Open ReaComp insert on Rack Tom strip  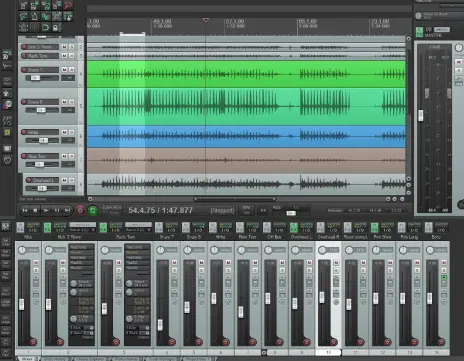pyautogui.click(x=138, y=247)
